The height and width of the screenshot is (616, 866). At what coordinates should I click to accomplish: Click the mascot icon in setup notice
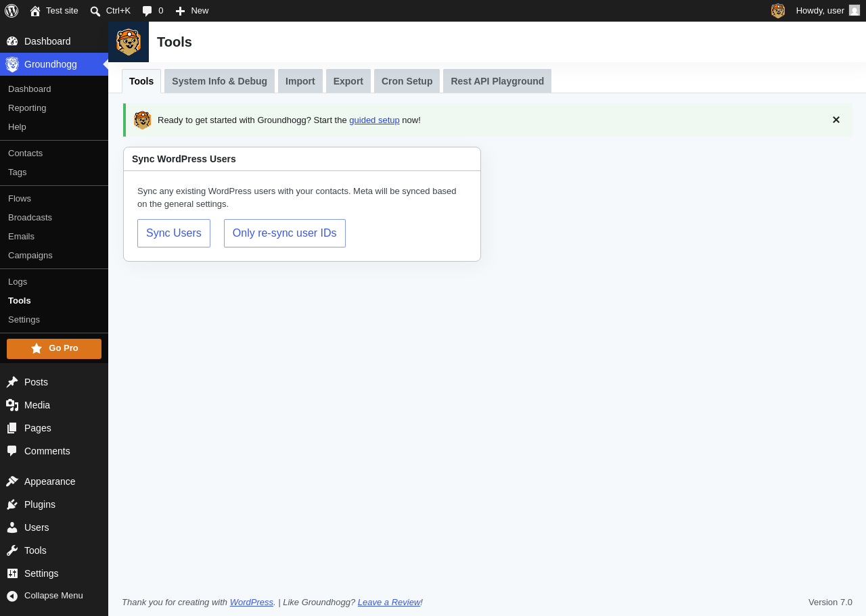click(x=143, y=120)
